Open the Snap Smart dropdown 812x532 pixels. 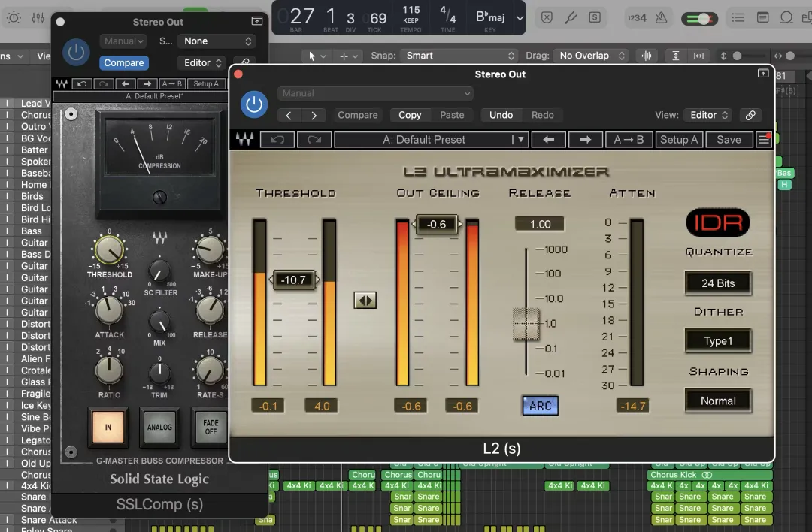click(459, 56)
